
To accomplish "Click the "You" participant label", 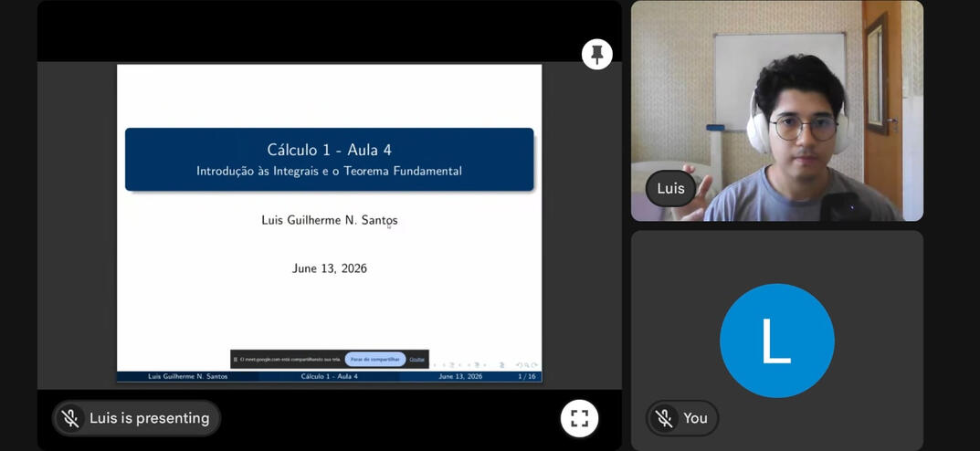I will [x=695, y=418].
